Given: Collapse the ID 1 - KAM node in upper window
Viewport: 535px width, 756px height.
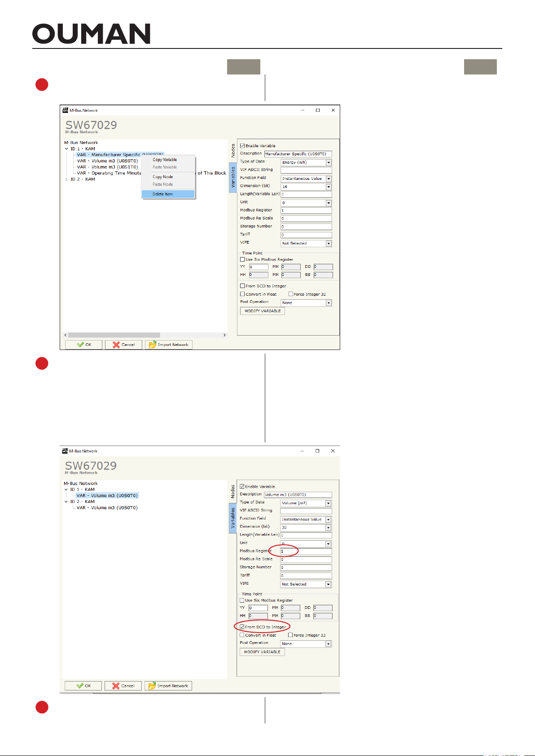Looking at the screenshot, I should tap(66, 149).
